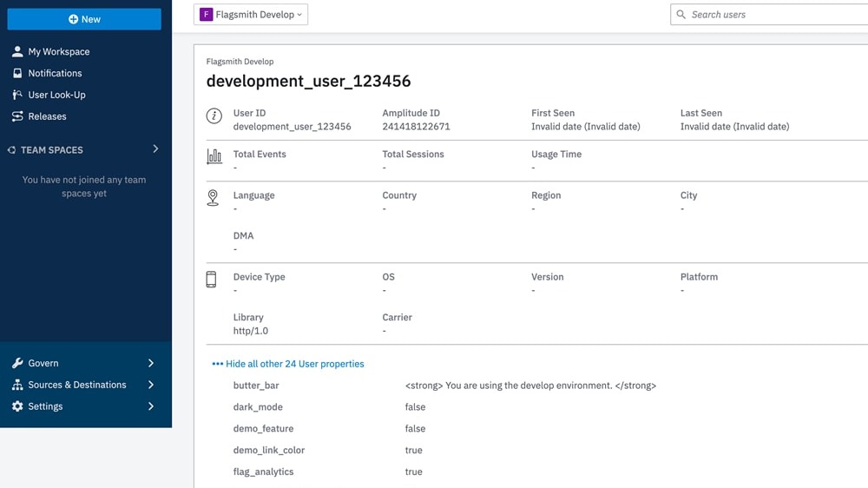Open Releases in sidebar
Image resolution: width=868 pixels, height=488 pixels.
[47, 116]
